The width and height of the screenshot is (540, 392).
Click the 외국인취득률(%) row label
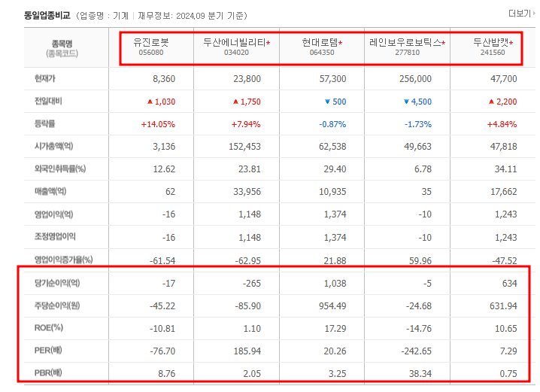click(60, 169)
